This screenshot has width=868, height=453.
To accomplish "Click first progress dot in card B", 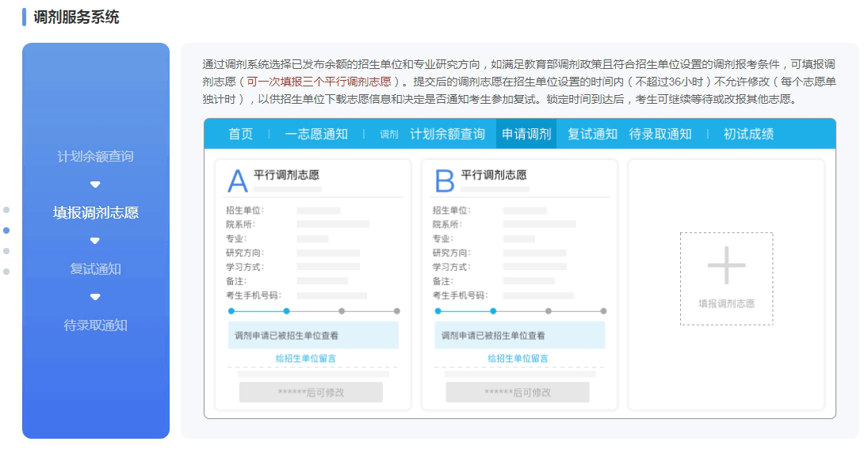I will coord(438,311).
